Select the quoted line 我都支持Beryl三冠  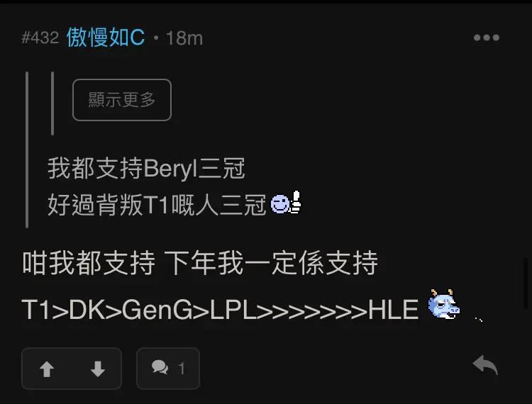point(146,168)
